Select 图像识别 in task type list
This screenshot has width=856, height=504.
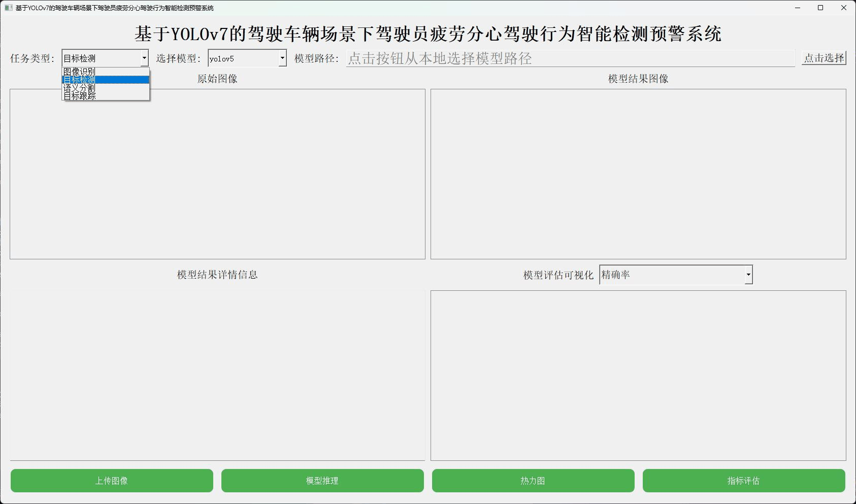coord(106,72)
